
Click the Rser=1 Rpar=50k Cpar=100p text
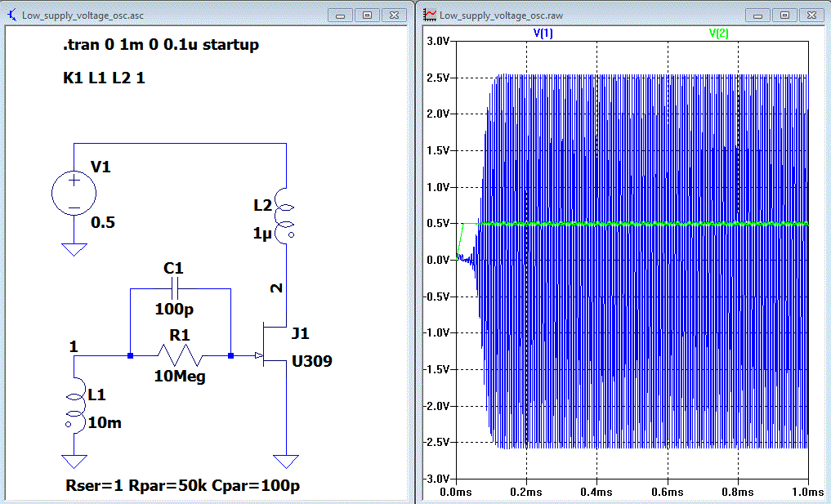(x=183, y=485)
